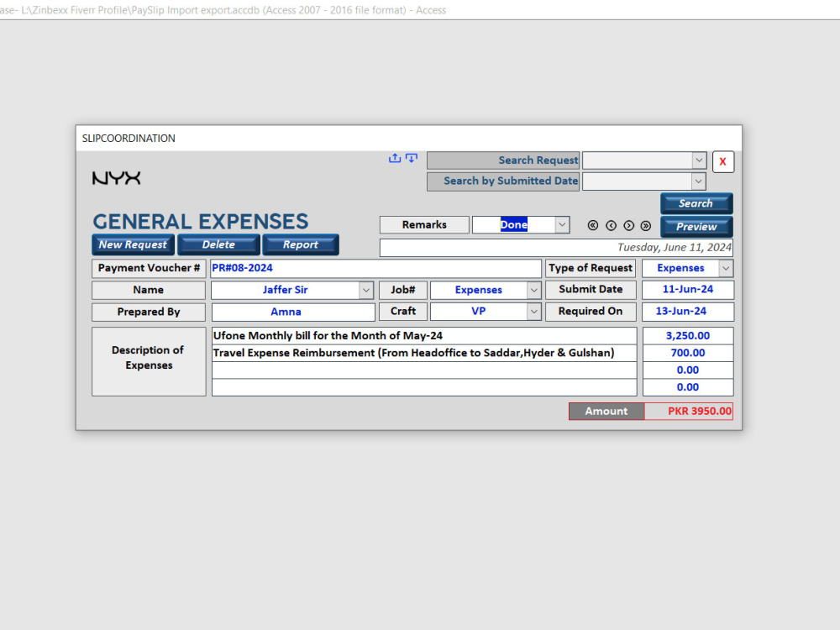Click the Type of Request label
Screen dimensions: 840x630
click(x=591, y=268)
